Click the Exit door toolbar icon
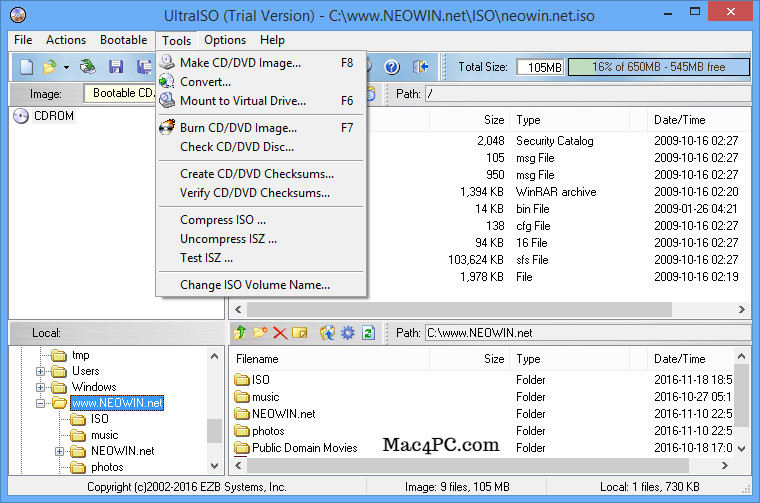 tap(420, 67)
